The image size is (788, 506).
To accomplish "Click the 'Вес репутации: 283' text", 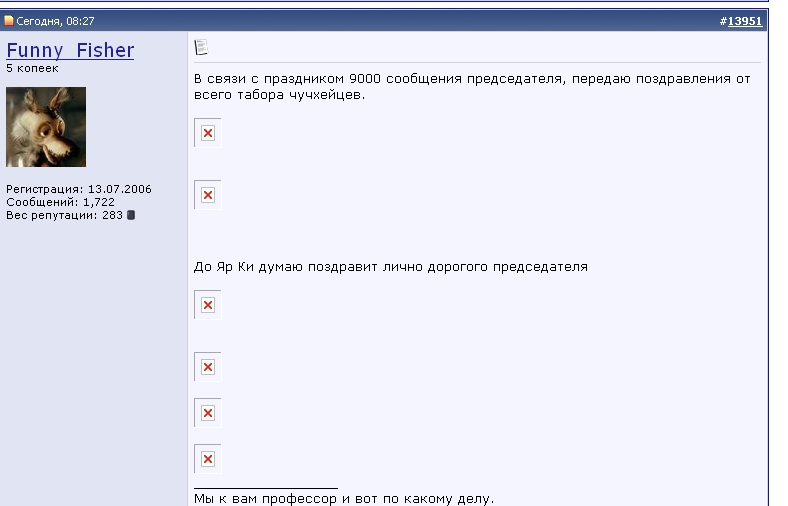I will 64,215.
